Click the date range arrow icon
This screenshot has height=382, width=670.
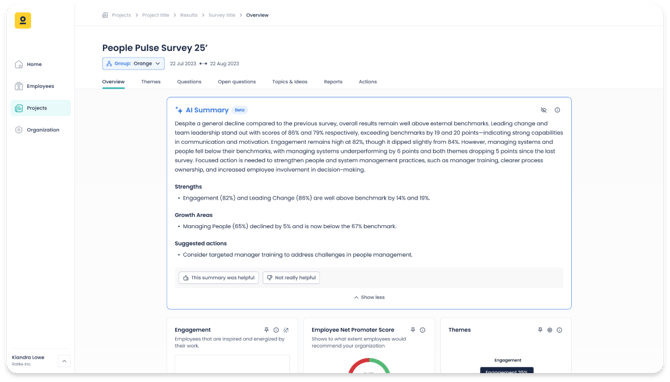pos(203,64)
